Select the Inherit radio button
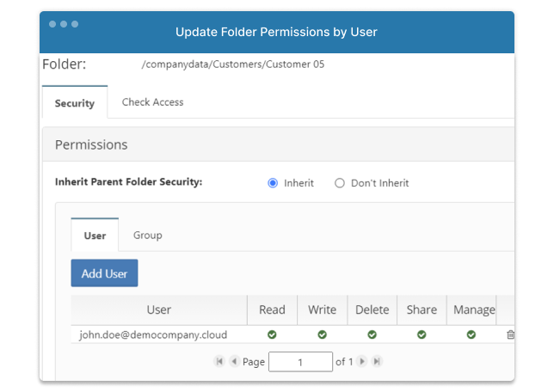 (x=273, y=183)
